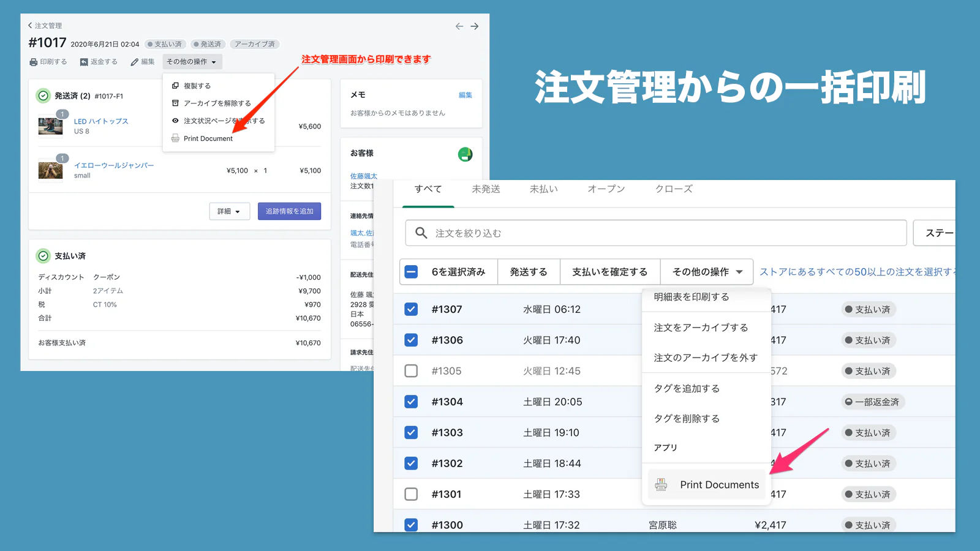Screen dimensions: 980x551
Task: Click the 発送済 green check icon
Action: click(x=43, y=96)
